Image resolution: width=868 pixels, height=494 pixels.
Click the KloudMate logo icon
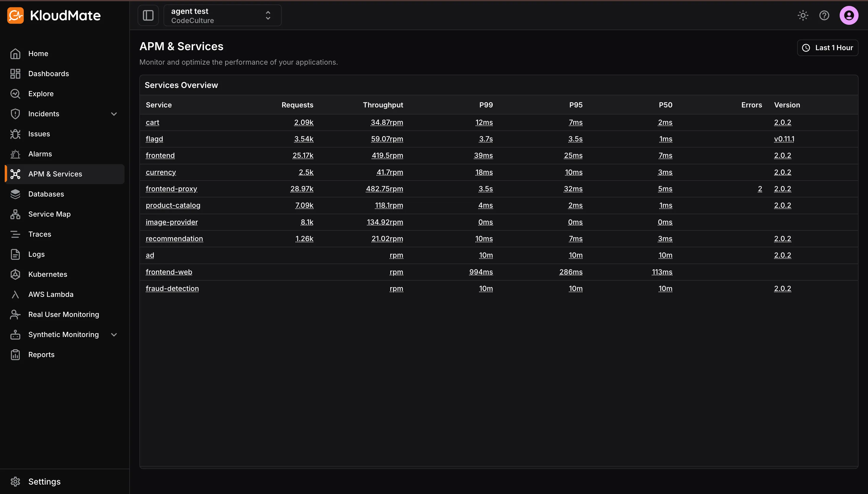[x=15, y=15]
